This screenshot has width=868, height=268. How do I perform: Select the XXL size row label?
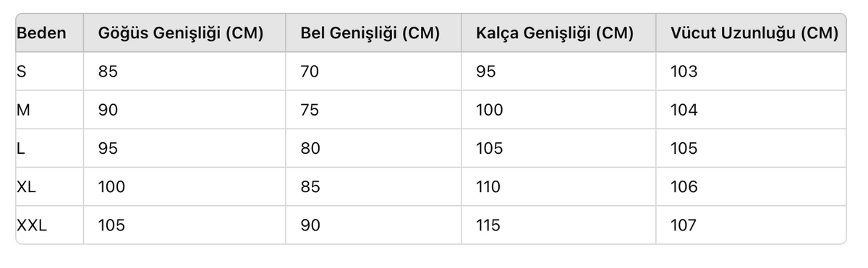tap(32, 225)
